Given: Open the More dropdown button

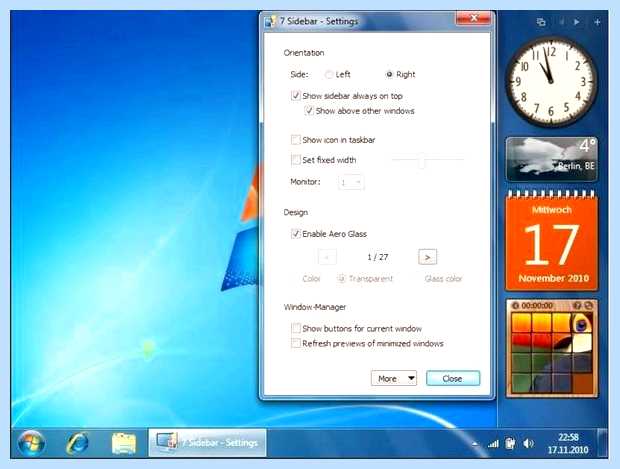Looking at the screenshot, I should 394,378.
